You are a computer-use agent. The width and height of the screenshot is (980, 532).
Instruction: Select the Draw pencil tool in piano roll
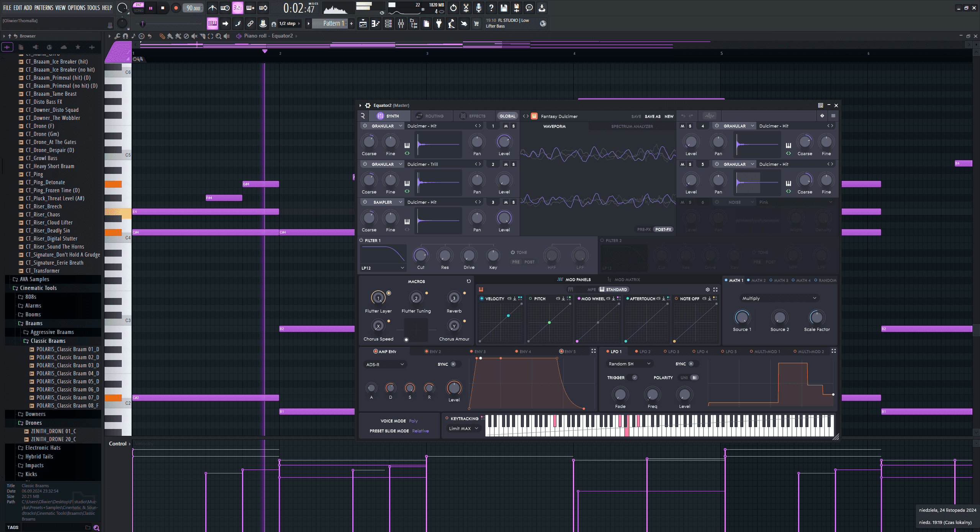pos(162,36)
